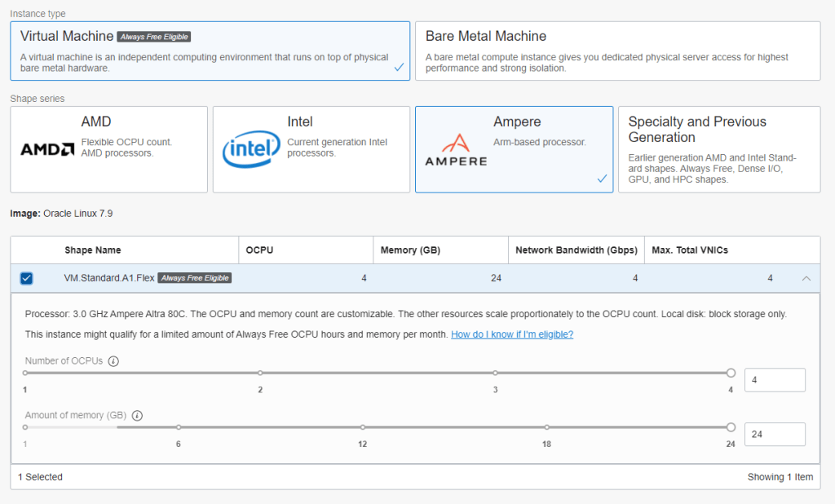Set OCPU slider to the 2 mark
The height and width of the screenshot is (504, 835).
(260, 373)
